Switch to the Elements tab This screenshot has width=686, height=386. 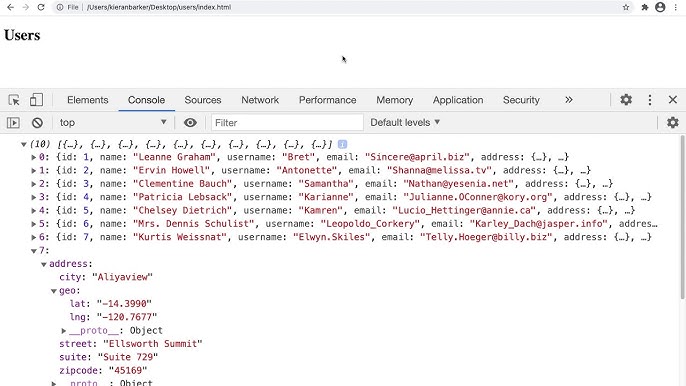click(x=88, y=100)
